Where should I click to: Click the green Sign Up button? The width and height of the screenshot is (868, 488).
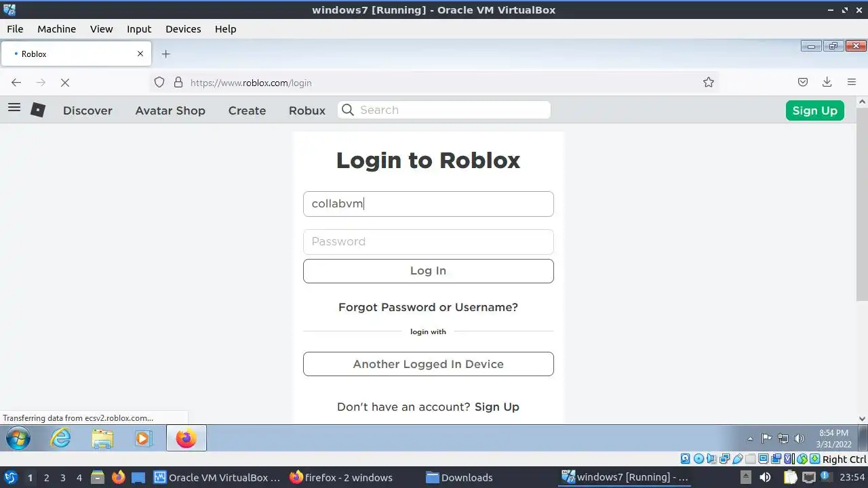tap(815, 110)
